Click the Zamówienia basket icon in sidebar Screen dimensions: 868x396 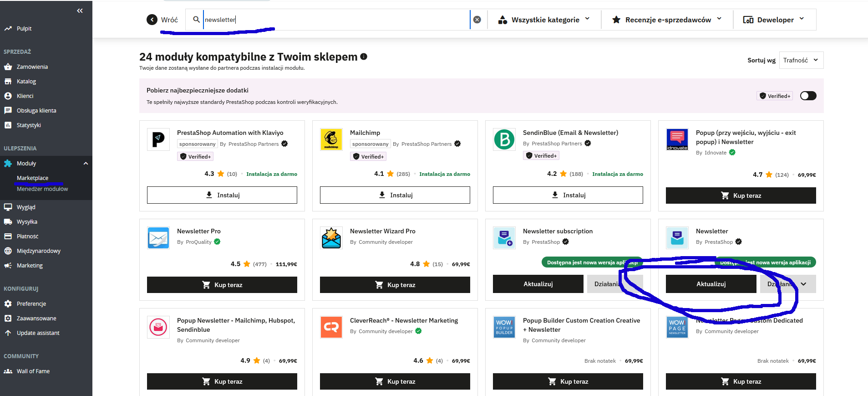pyautogui.click(x=8, y=67)
